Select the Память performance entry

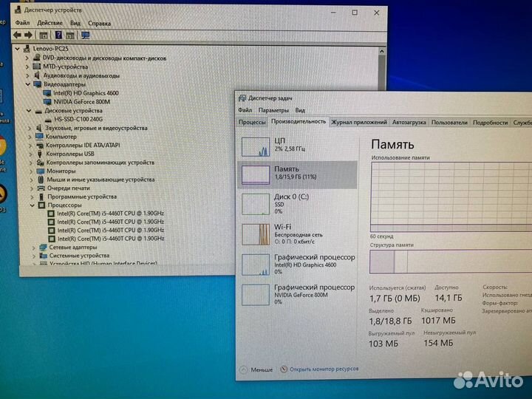click(297, 174)
